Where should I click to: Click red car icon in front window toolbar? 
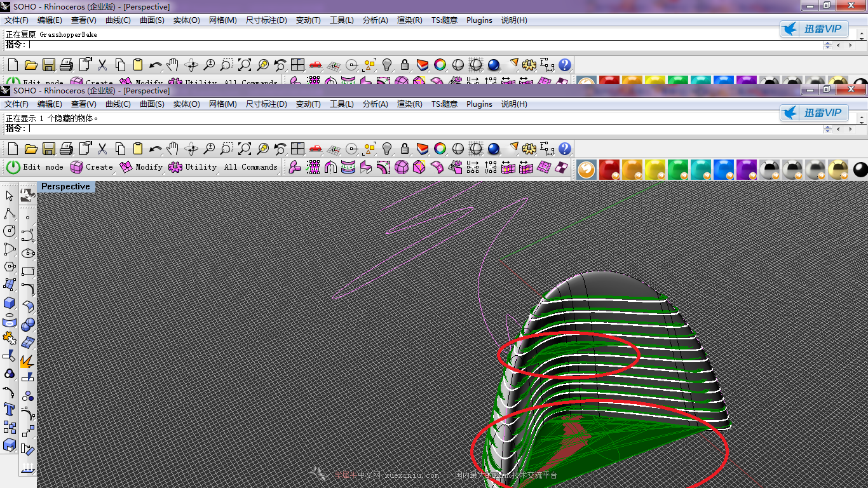point(316,149)
